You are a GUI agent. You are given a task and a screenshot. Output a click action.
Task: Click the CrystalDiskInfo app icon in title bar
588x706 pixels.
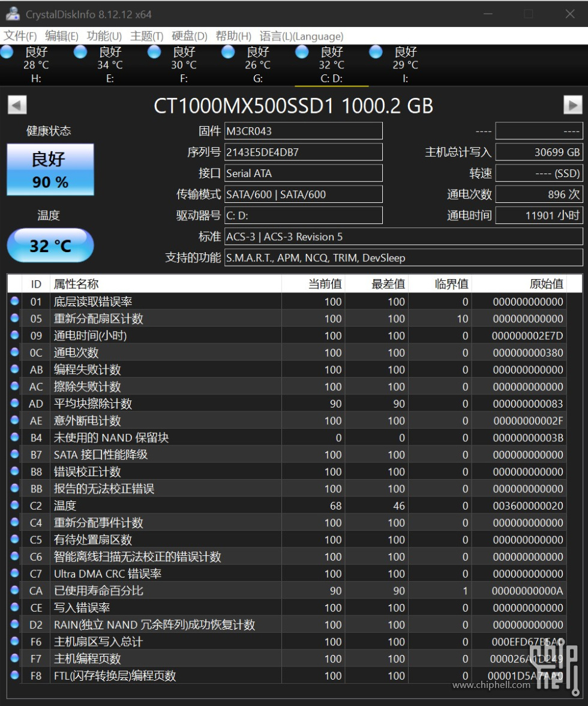point(13,14)
